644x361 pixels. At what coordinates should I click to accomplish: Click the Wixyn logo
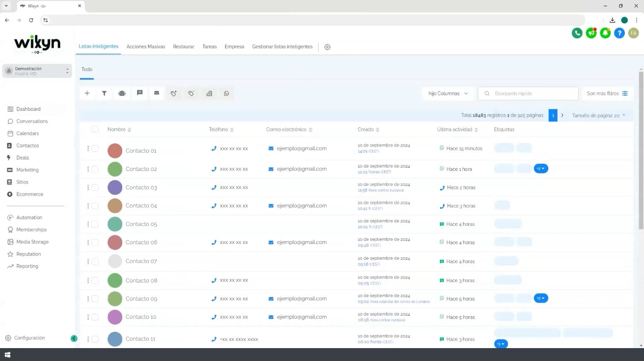[37, 45]
